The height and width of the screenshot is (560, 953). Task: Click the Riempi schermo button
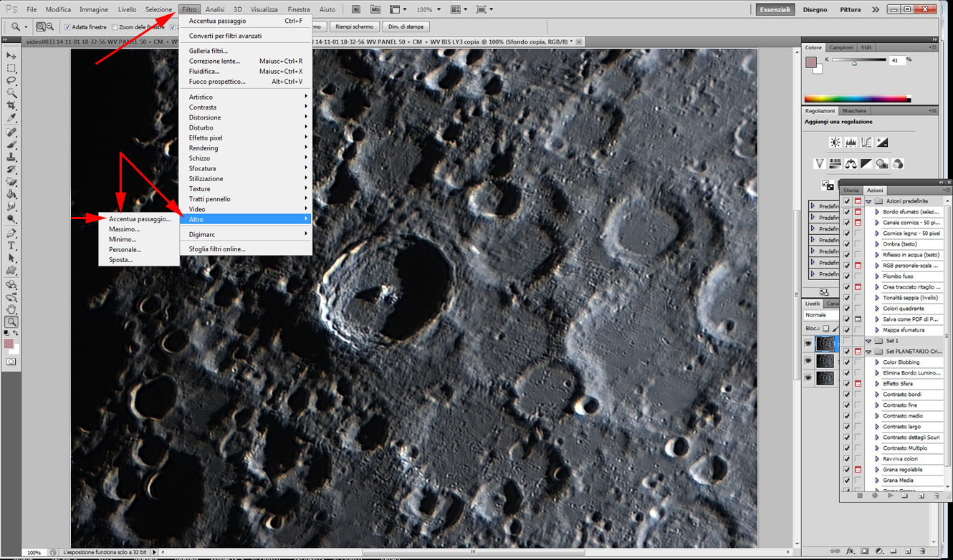coord(355,26)
